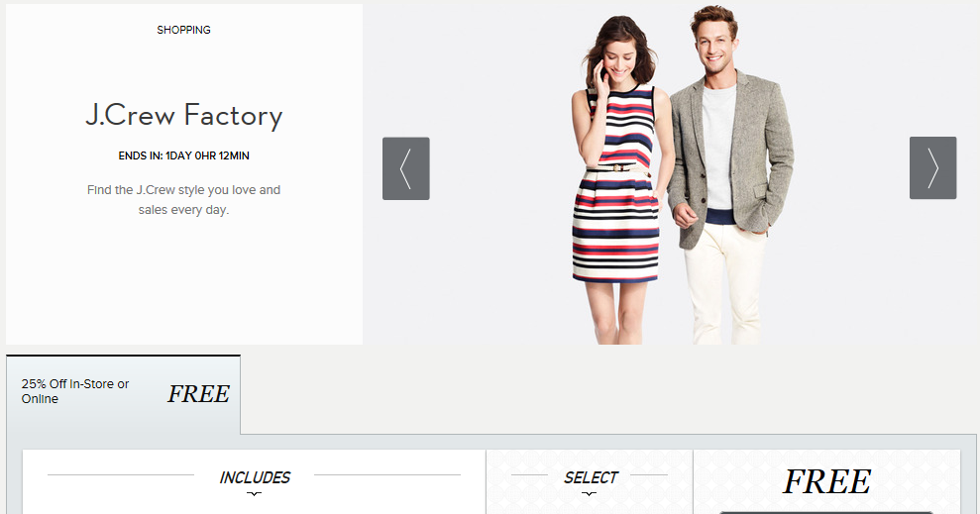Open the J.Crew Factory title

[x=183, y=116]
